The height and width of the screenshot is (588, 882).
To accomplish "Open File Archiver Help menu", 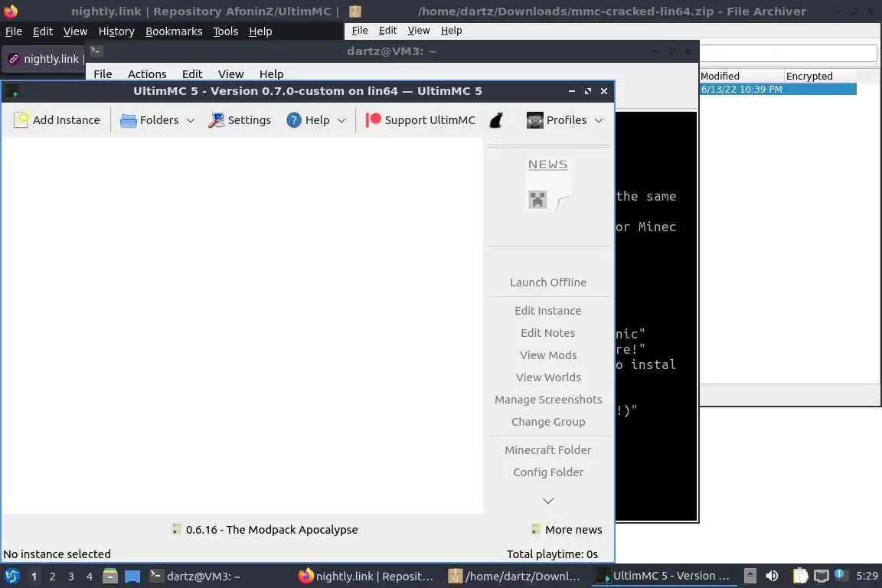I will tap(451, 31).
